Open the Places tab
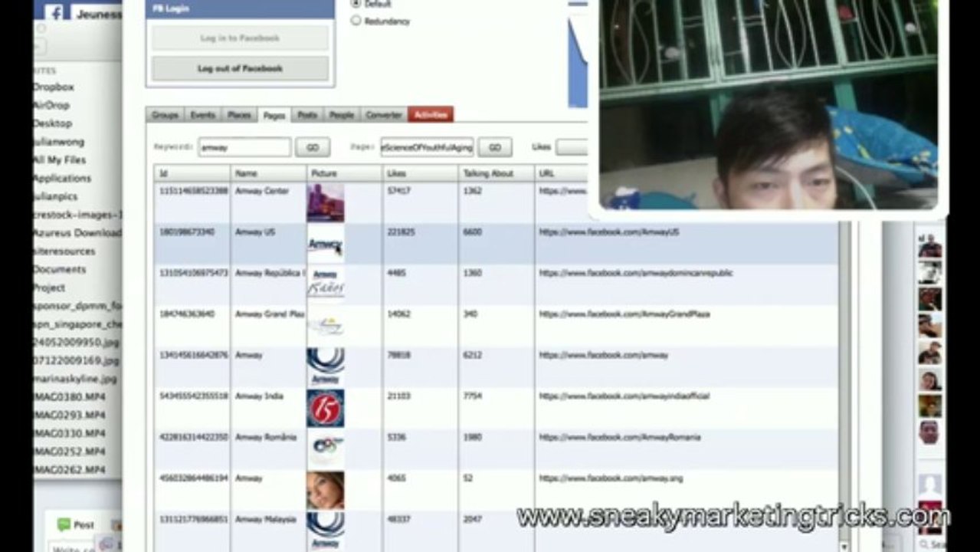 (x=239, y=115)
